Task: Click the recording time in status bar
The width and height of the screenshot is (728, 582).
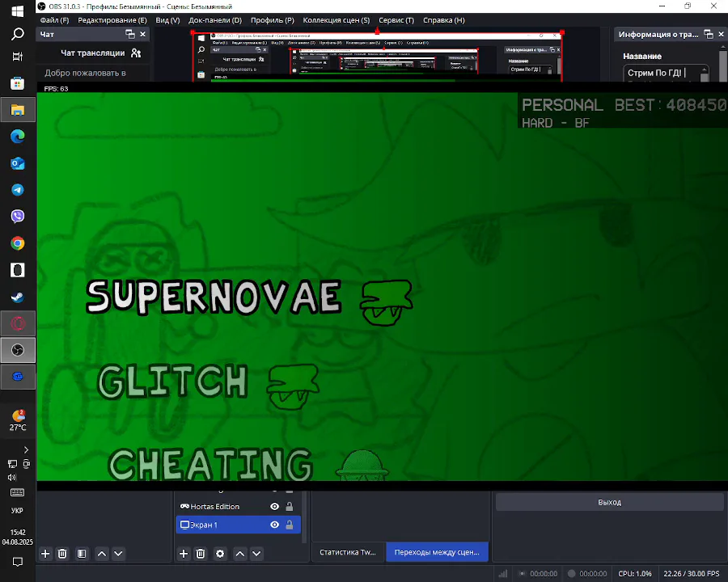Action: click(593, 574)
